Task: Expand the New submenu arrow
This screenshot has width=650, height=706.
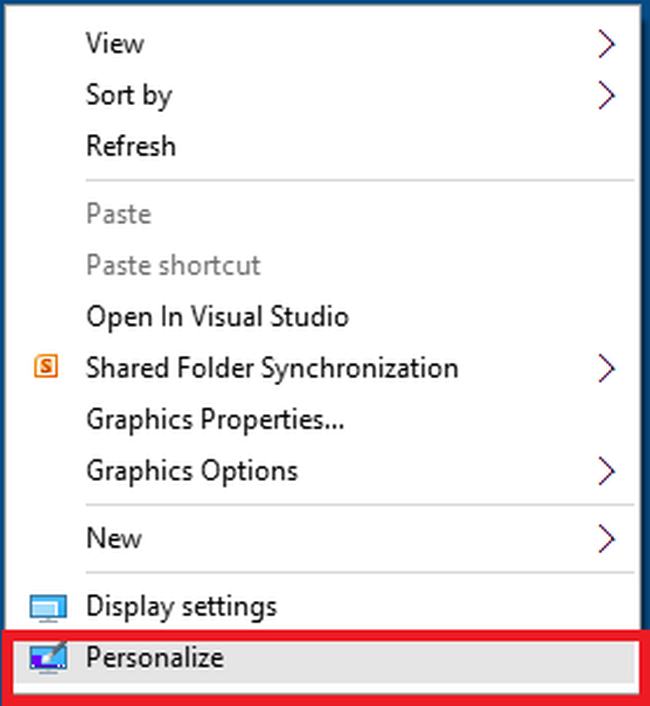Action: point(605,538)
